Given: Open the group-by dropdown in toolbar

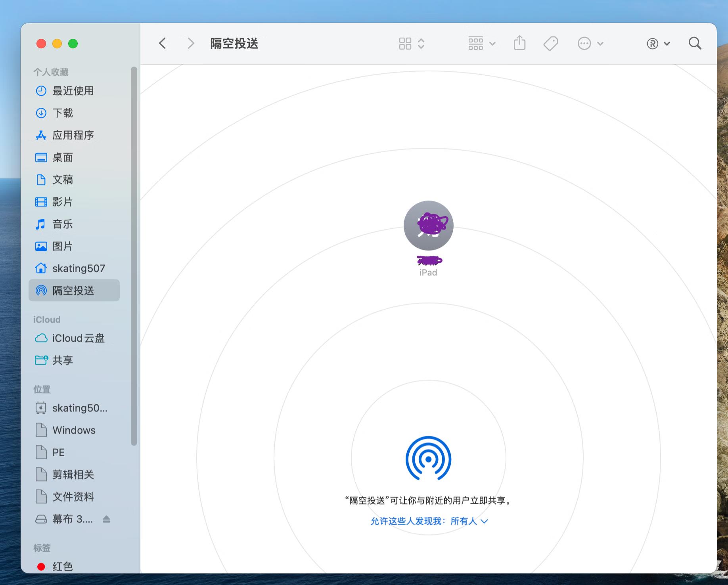Looking at the screenshot, I should pyautogui.click(x=481, y=43).
